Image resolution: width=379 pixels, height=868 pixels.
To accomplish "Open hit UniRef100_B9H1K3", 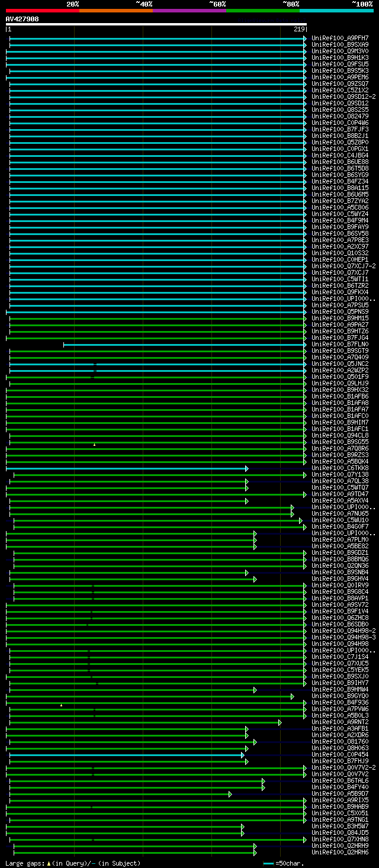I will [340, 57].
